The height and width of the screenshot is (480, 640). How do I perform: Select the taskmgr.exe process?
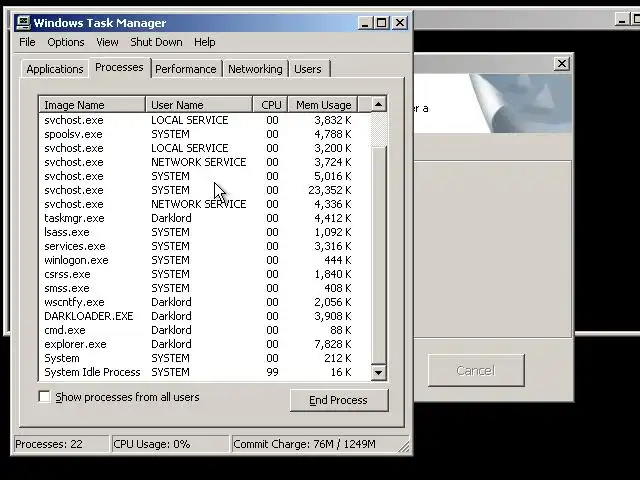[x=205, y=218]
